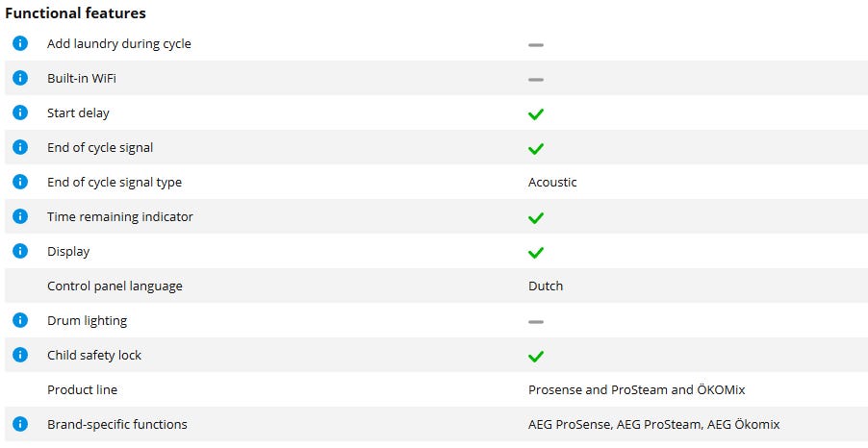Screen dimensions: 868x448
Task: Click the Acoustic value text
Action: point(552,182)
